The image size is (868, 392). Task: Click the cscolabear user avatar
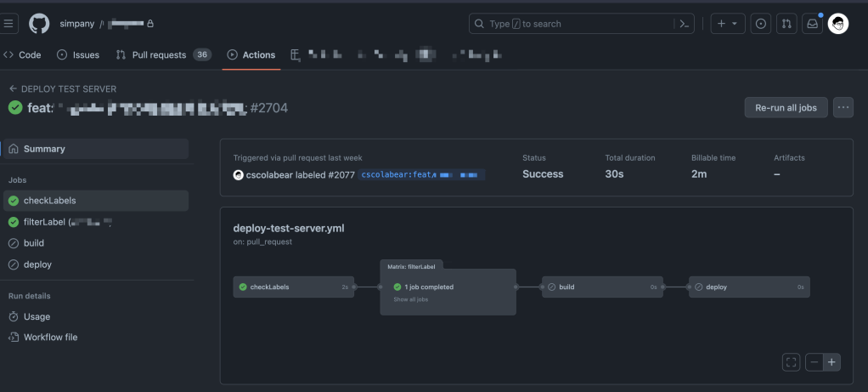(239, 174)
